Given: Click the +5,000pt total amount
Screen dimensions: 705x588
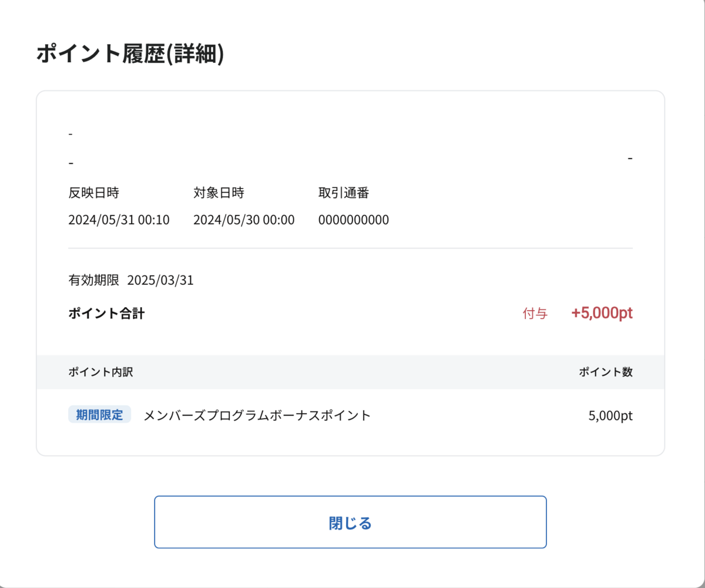Looking at the screenshot, I should pyautogui.click(x=602, y=313).
